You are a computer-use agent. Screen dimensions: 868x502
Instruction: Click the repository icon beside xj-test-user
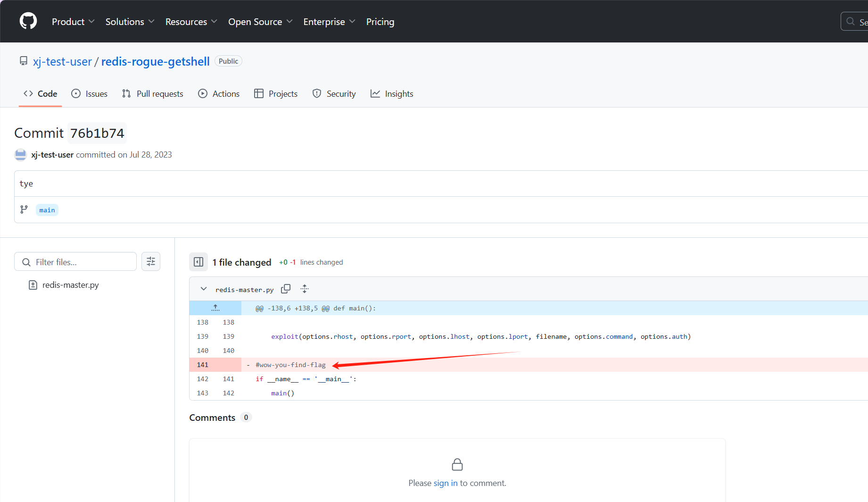pyautogui.click(x=24, y=61)
